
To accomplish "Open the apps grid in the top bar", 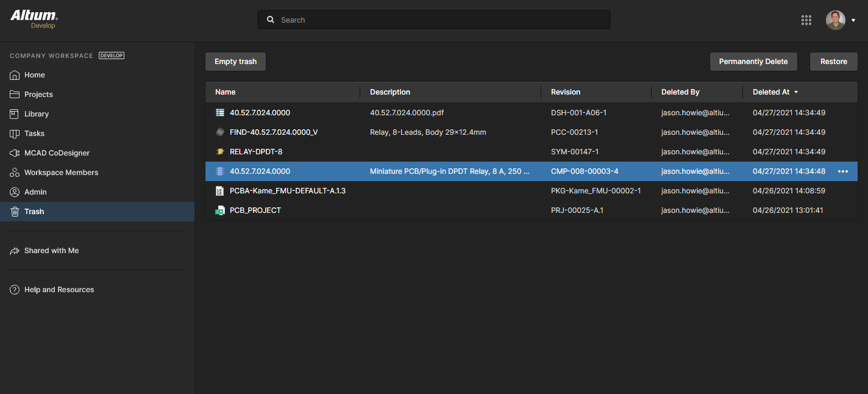I will [x=806, y=20].
